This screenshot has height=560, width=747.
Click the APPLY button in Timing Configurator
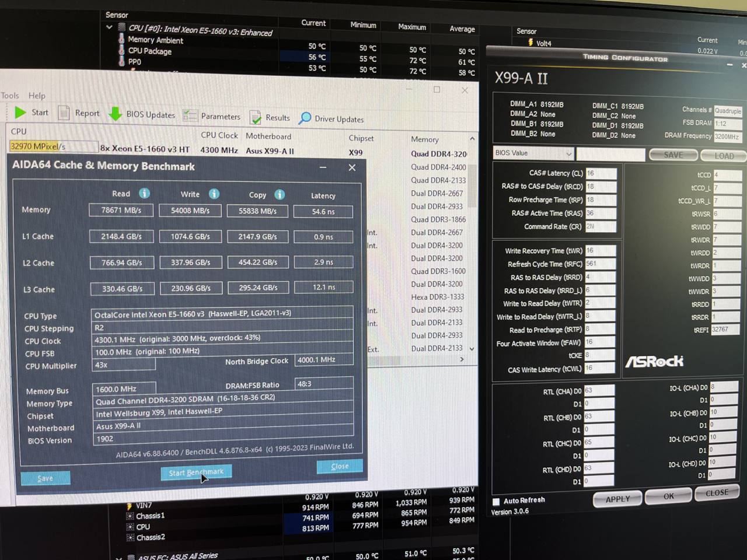pyautogui.click(x=617, y=499)
